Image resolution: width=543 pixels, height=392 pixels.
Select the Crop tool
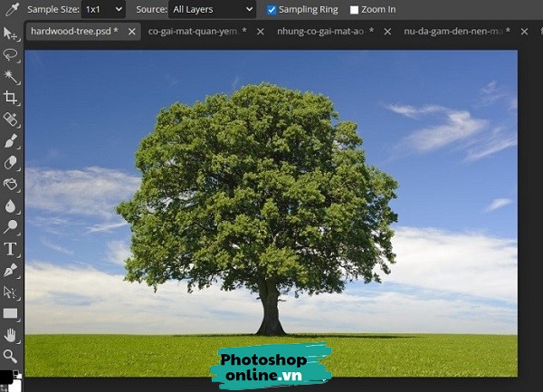pos(10,97)
